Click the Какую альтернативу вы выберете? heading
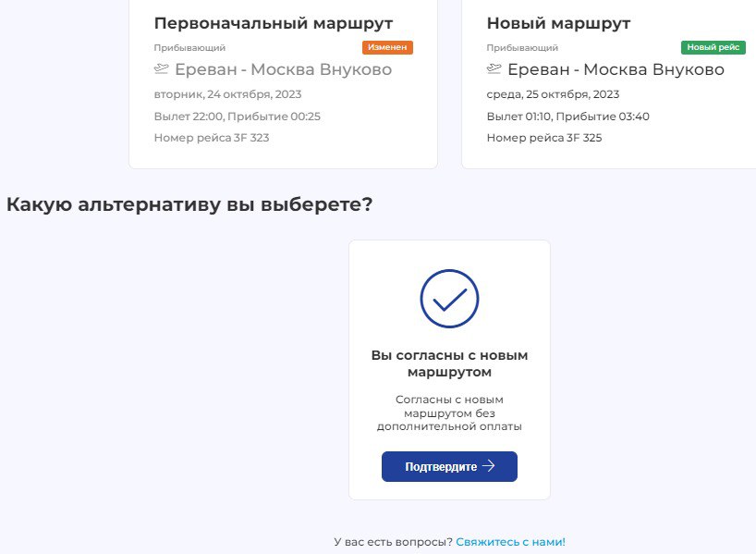This screenshot has height=554, width=756. (189, 203)
